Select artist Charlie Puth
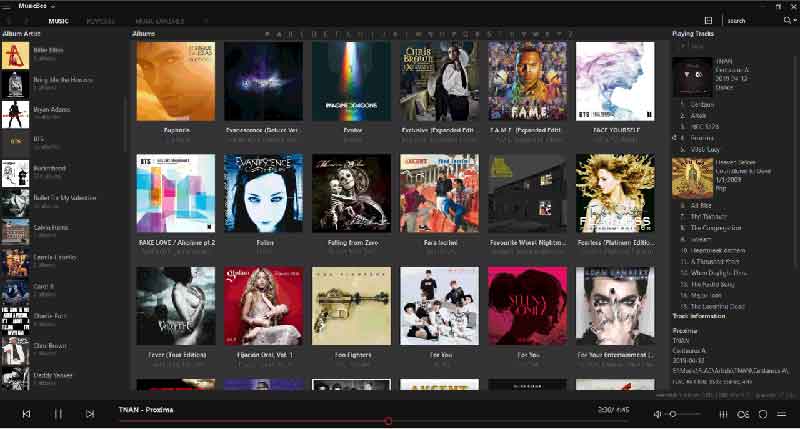Viewport: 800px width, 429px height. pyautogui.click(x=61, y=320)
